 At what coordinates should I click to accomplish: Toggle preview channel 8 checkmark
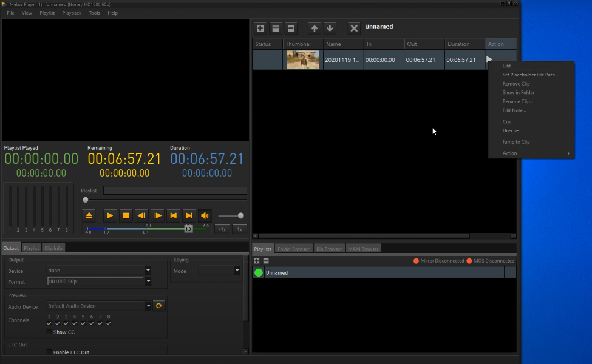click(x=108, y=323)
